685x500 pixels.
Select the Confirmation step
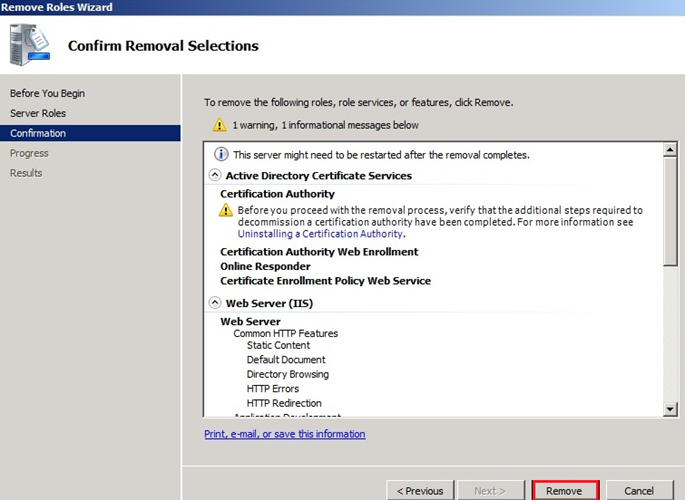pos(90,133)
